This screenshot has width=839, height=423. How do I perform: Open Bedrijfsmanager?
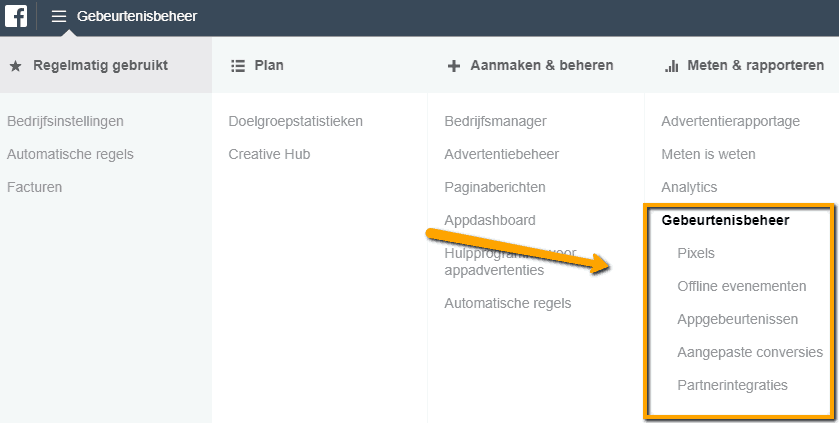click(495, 121)
